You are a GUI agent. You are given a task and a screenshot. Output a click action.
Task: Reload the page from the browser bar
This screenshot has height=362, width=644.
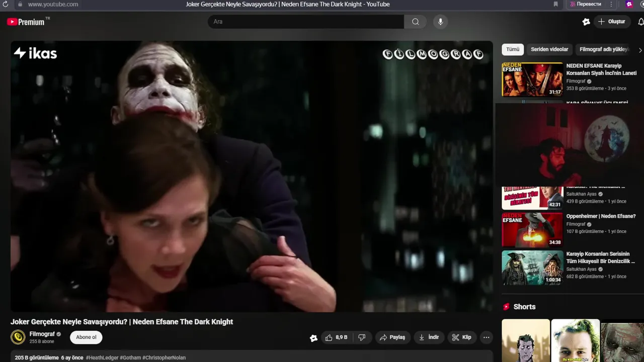click(x=6, y=4)
